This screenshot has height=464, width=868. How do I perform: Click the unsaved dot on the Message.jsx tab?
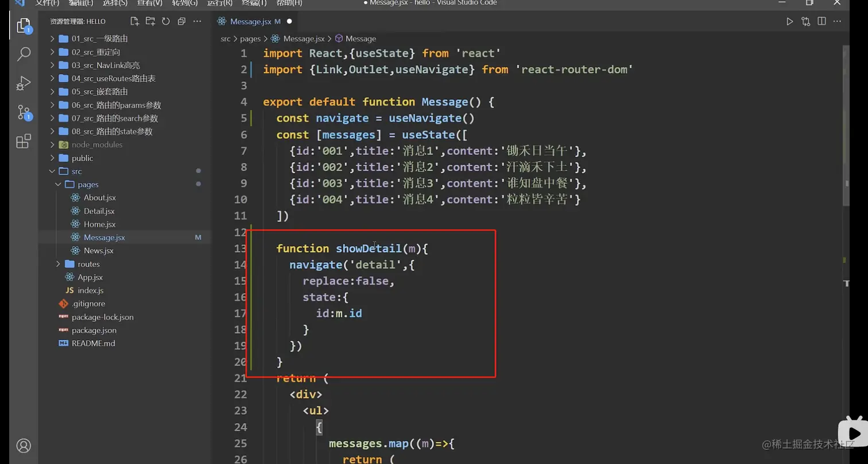pyautogui.click(x=289, y=21)
